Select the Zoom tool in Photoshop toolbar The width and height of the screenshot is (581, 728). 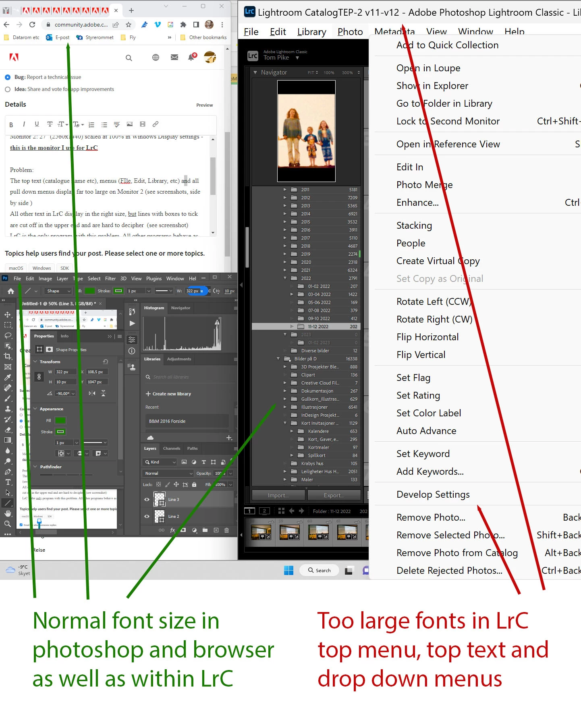coord(8,524)
